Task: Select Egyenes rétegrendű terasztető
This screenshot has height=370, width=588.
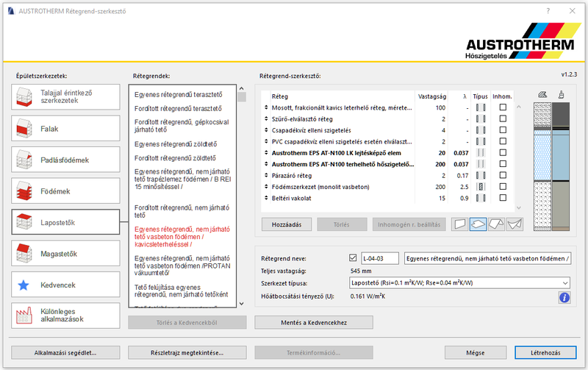Action: pos(179,95)
